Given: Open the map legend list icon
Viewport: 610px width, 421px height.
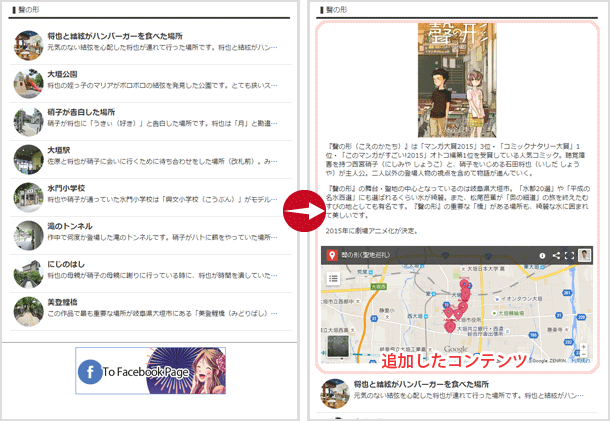Looking at the screenshot, I should tap(333, 278).
